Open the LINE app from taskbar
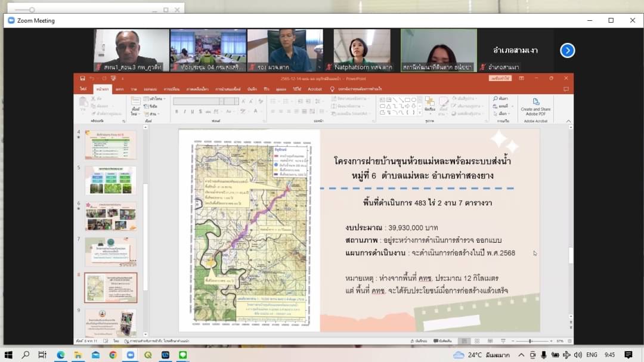644x362 pixels. pyautogui.click(x=183, y=355)
